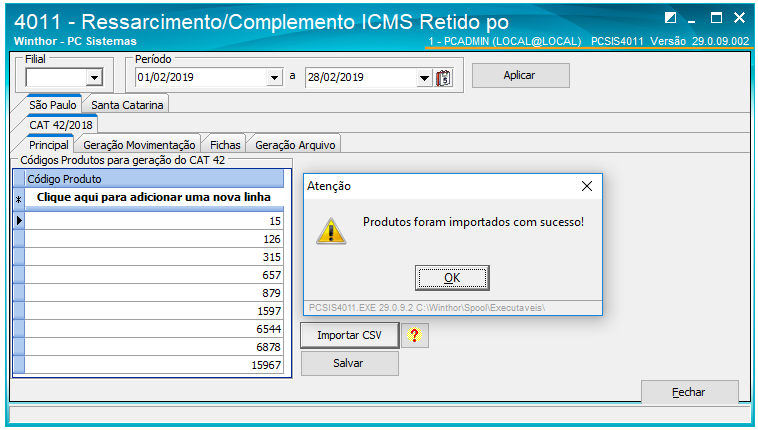Click the Aplicar button
This screenshot has width=758, height=430.
[x=521, y=75]
